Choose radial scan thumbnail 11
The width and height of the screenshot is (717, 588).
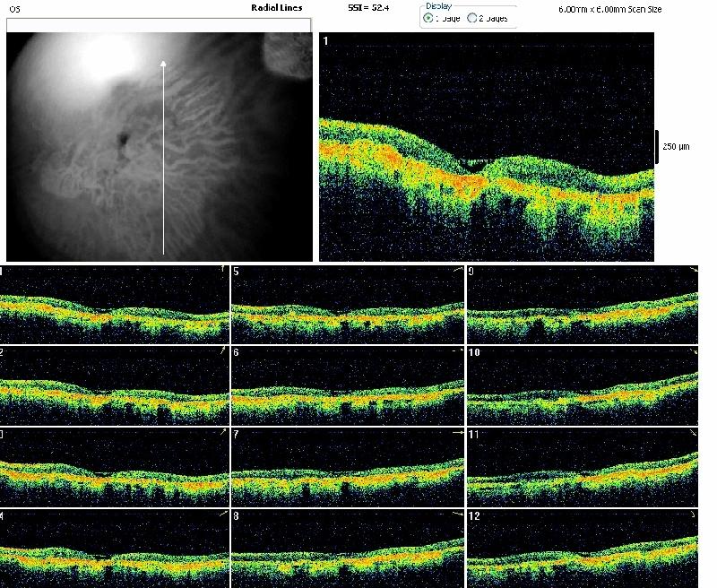(x=582, y=467)
